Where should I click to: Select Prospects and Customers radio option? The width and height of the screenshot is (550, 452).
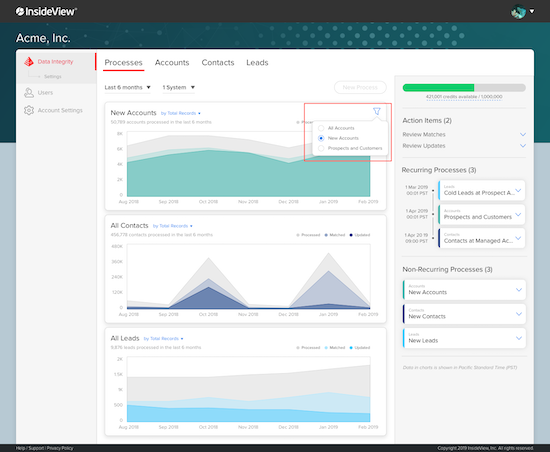321,148
